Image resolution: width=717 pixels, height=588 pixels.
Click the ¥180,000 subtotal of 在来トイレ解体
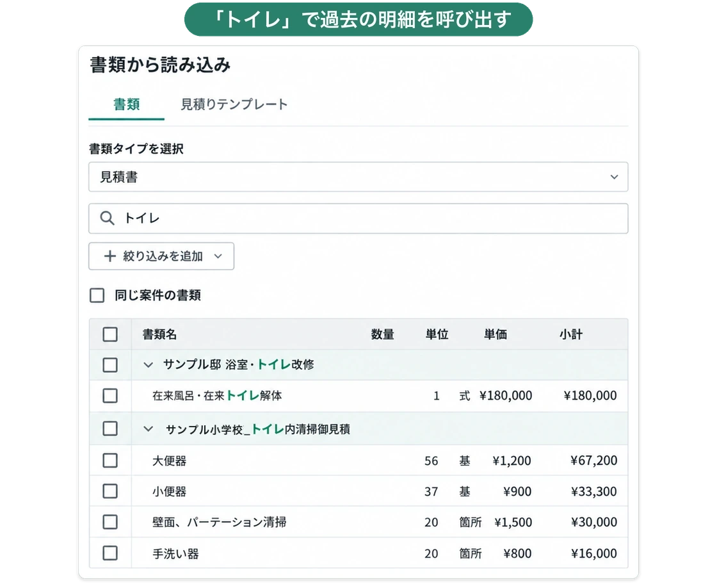pos(590,395)
